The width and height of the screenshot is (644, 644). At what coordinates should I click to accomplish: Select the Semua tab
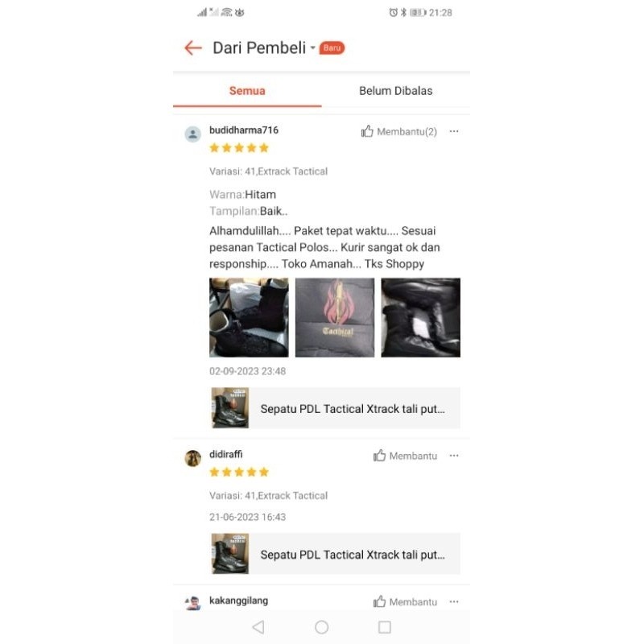pyautogui.click(x=247, y=91)
